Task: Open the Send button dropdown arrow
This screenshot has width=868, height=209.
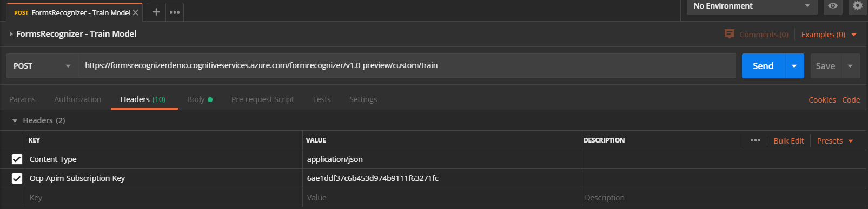Action: (794, 66)
